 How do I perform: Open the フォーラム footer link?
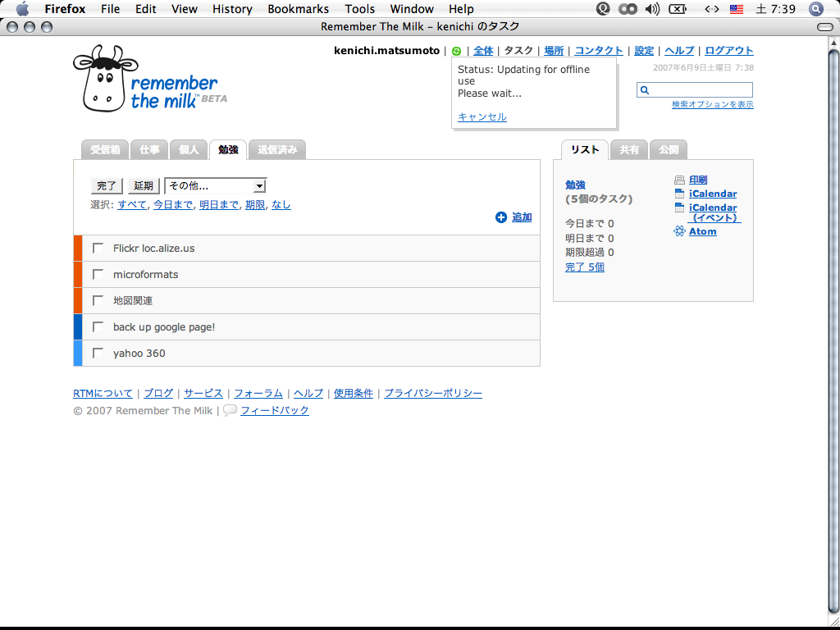click(x=258, y=393)
